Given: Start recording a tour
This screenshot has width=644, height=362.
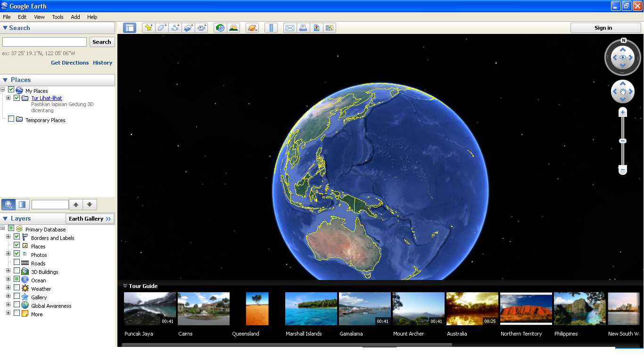Looking at the screenshot, I should point(201,28).
